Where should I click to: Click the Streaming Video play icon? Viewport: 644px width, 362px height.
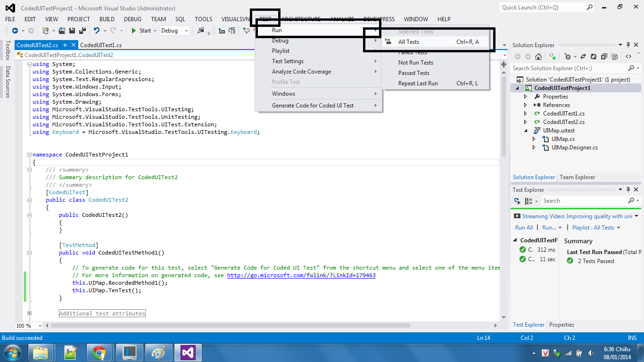click(517, 216)
